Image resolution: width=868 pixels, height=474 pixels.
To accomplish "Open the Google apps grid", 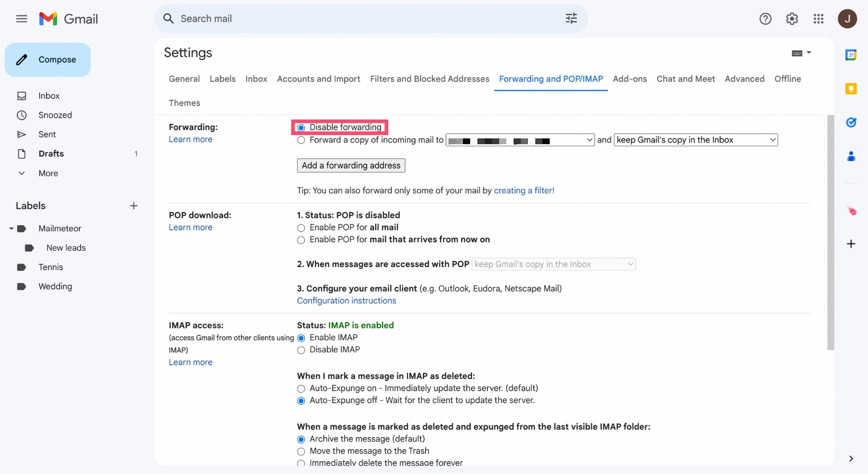I will click(x=818, y=19).
